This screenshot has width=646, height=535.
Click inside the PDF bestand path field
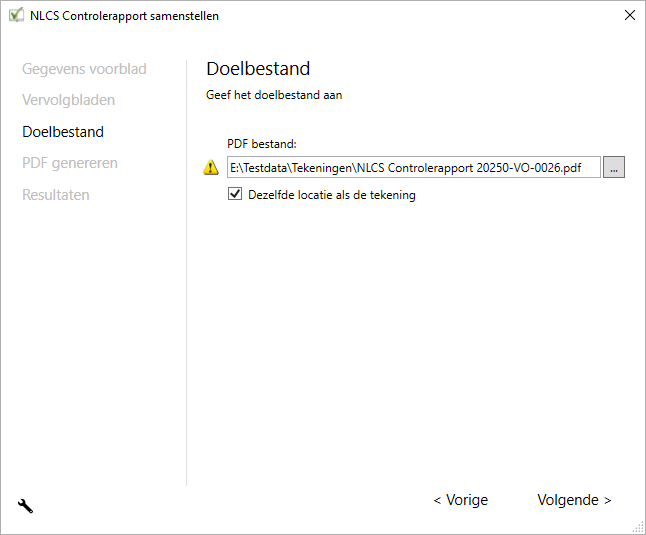pyautogui.click(x=412, y=168)
